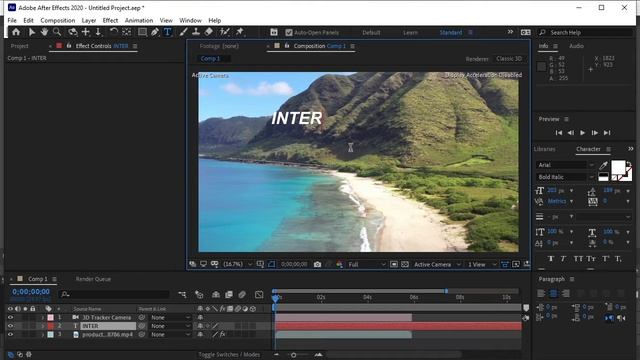640x360 pixels.
Task: Click the All Caps button
Action: tap(578, 259)
